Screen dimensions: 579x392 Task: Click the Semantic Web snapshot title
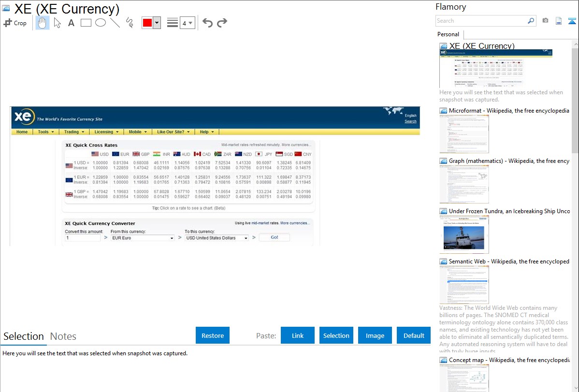click(509, 261)
